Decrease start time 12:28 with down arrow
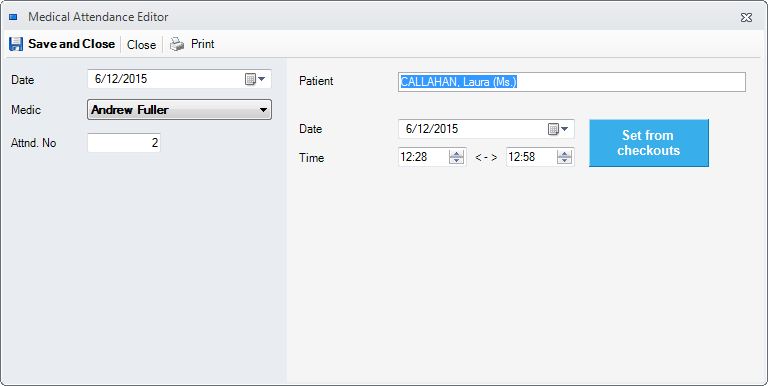 pyautogui.click(x=456, y=161)
